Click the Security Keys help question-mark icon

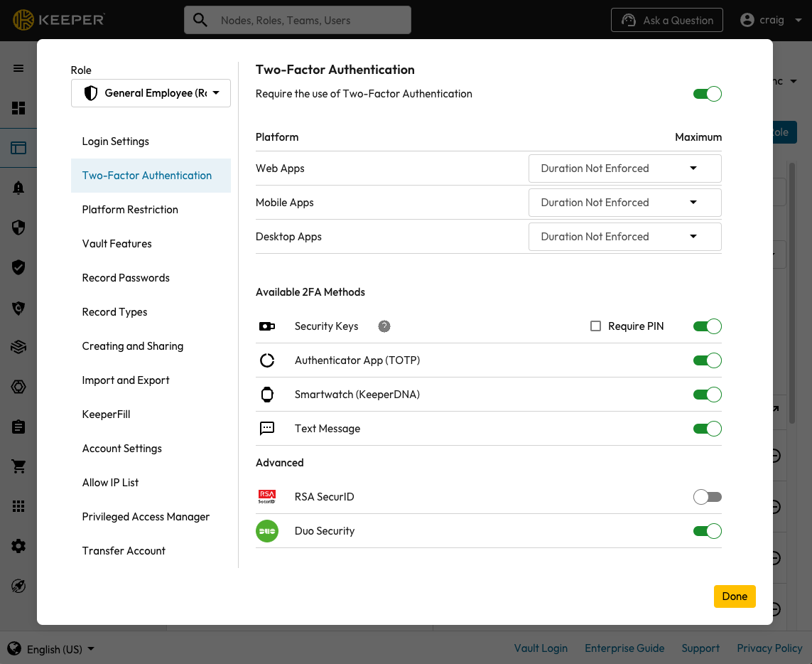pyautogui.click(x=384, y=326)
